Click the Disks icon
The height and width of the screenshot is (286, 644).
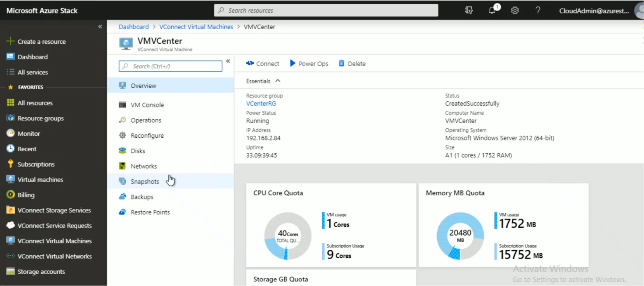[122, 150]
